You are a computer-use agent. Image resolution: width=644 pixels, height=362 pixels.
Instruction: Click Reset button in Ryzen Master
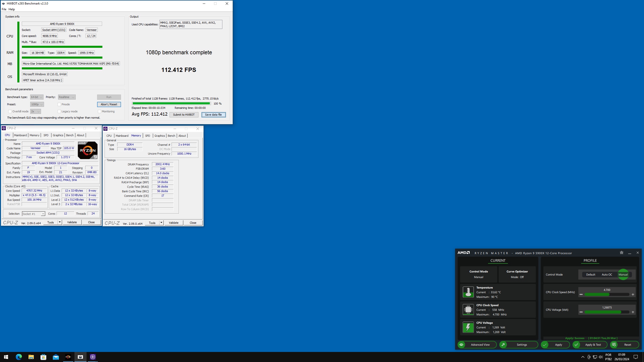[x=624, y=345]
